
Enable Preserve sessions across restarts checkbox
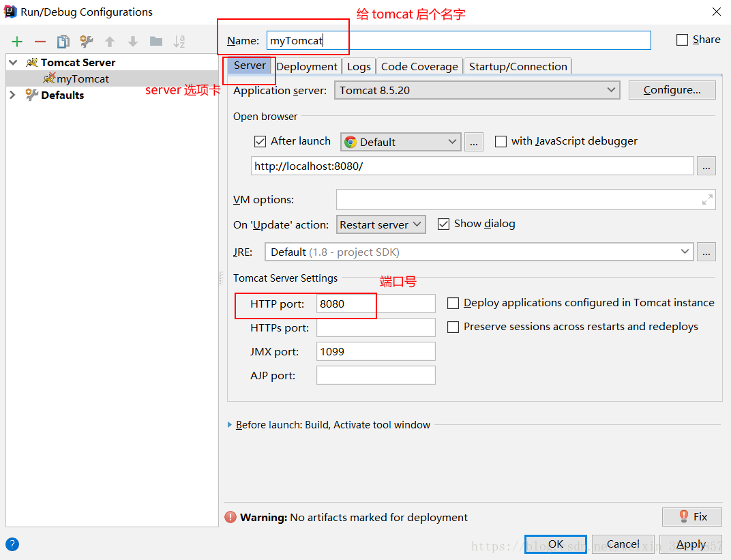coord(453,327)
